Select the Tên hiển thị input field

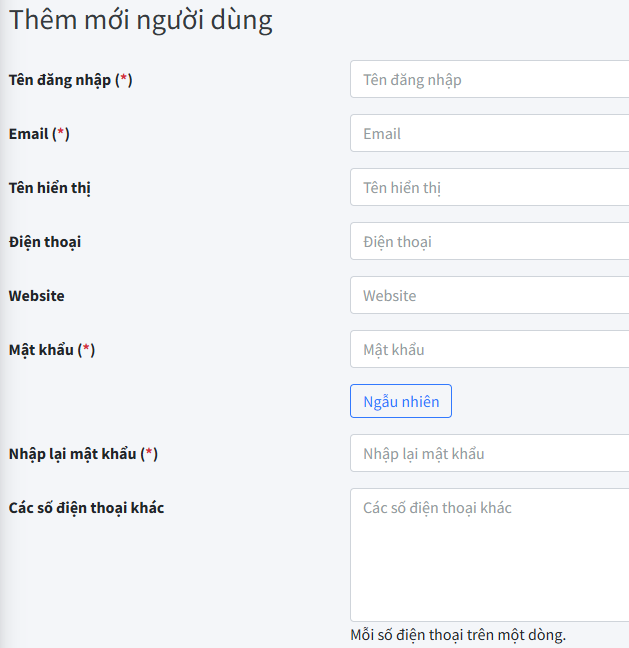coord(490,188)
